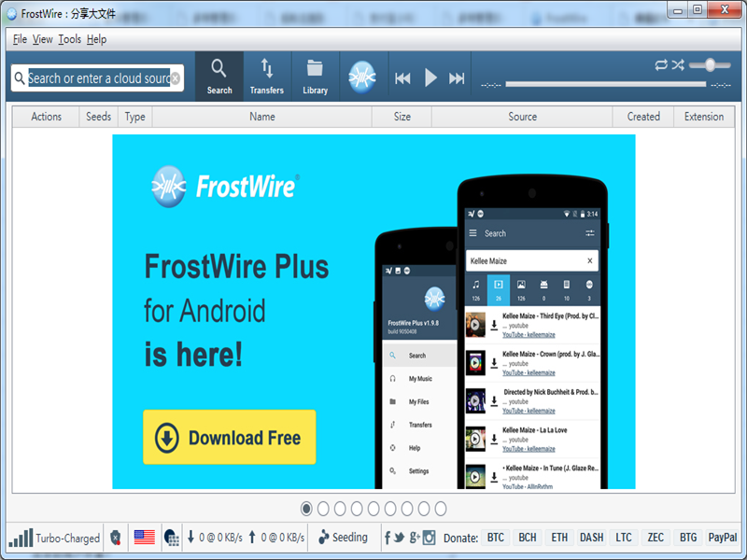Click the FrostWire logo in the banner
This screenshot has height=560, width=747.
pyautogui.click(x=225, y=186)
